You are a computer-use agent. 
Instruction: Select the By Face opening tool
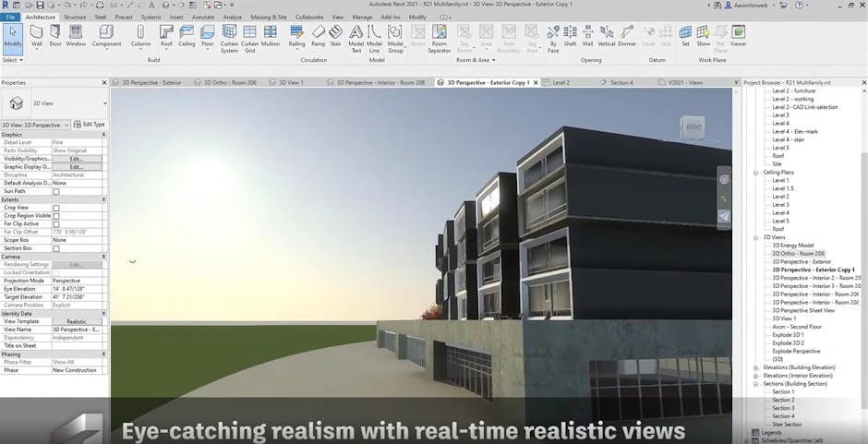coord(553,39)
